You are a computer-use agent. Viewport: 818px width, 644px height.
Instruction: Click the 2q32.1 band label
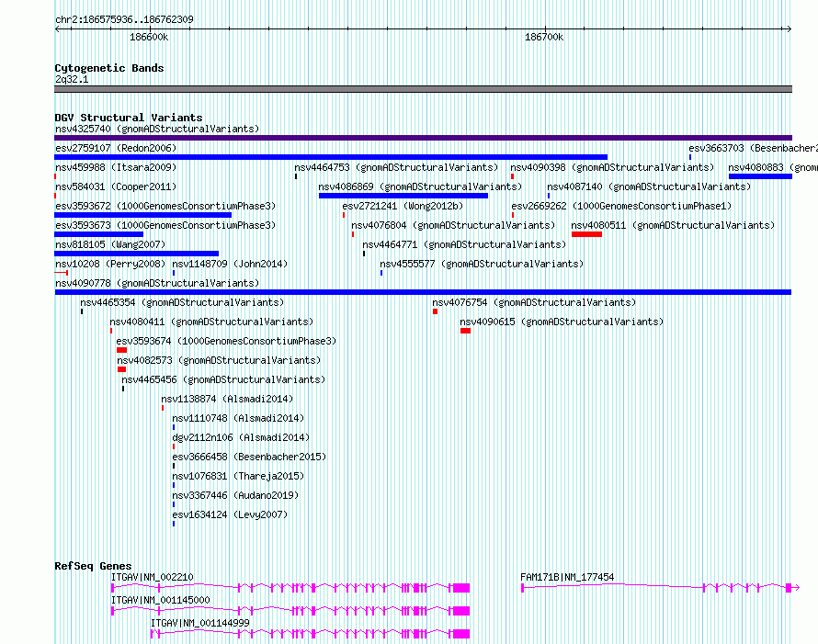click(x=72, y=79)
